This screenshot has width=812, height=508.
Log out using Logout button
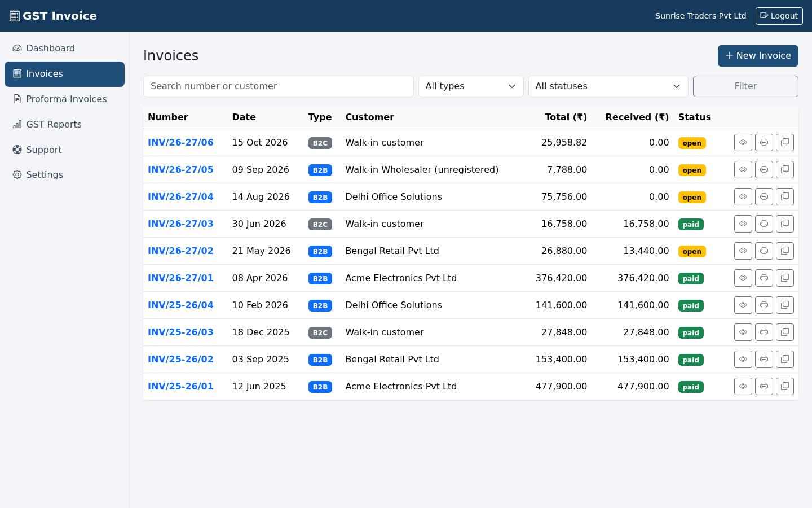[x=779, y=16]
